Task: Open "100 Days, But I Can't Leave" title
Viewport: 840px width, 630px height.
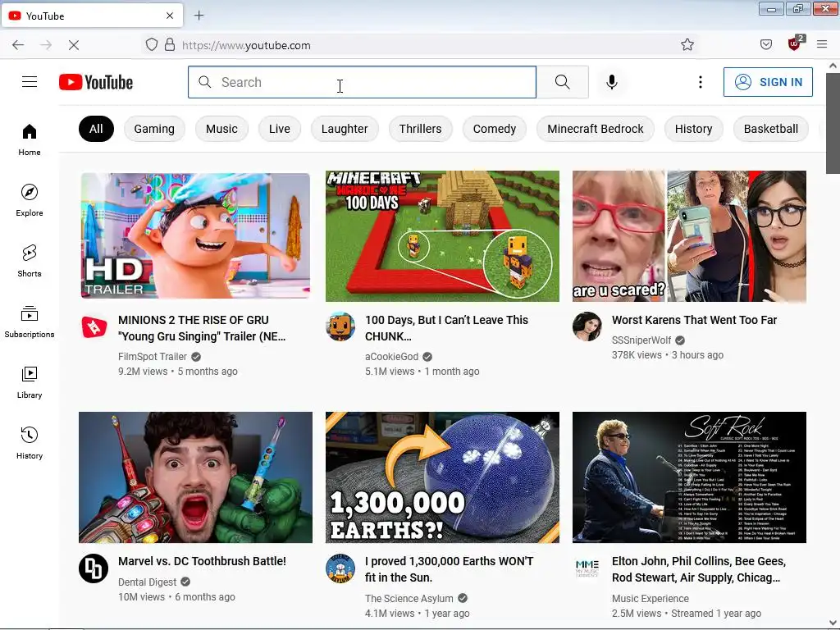Action: (446, 328)
